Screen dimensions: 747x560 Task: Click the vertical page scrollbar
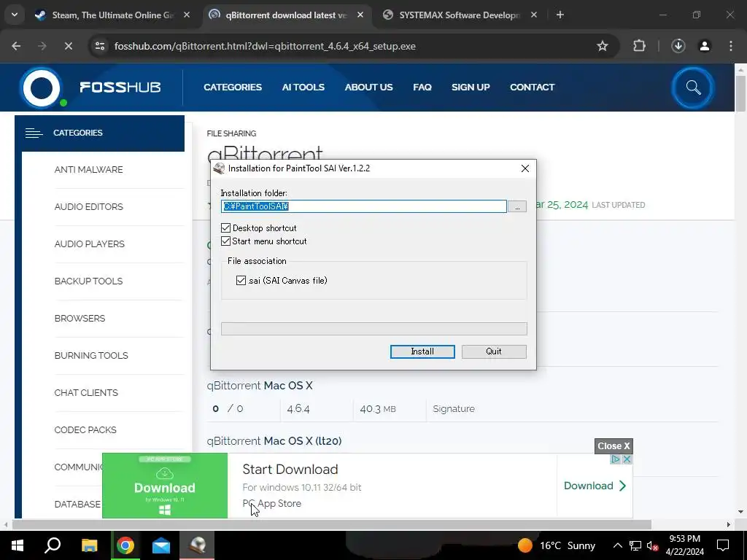tap(740, 93)
